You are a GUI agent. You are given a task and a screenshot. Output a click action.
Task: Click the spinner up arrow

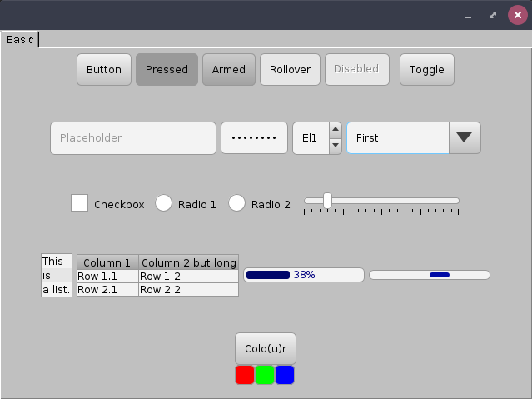(x=336, y=130)
